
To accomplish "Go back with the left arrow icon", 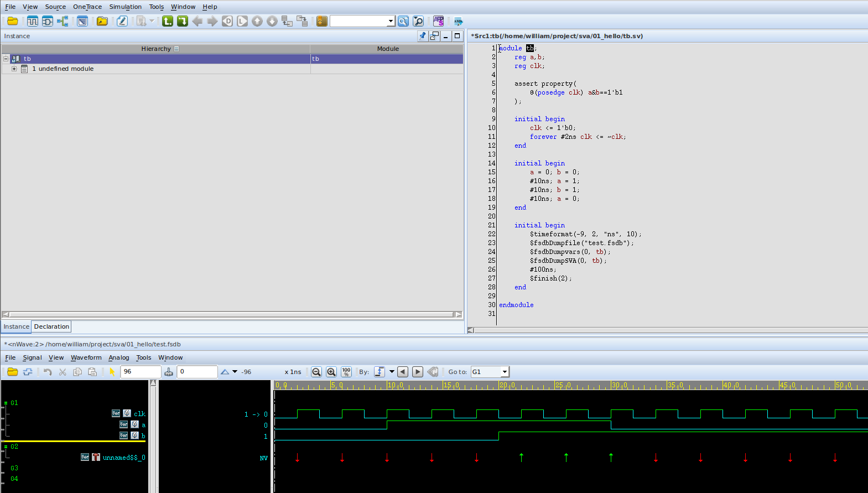I will [x=197, y=21].
